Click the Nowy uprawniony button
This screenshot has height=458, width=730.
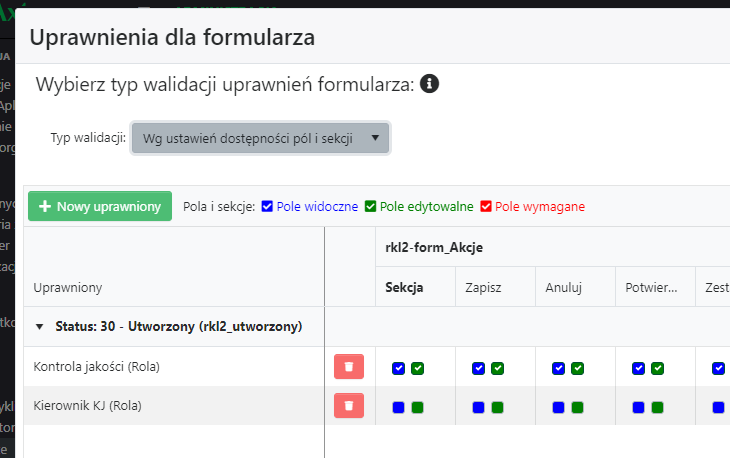[100, 207]
